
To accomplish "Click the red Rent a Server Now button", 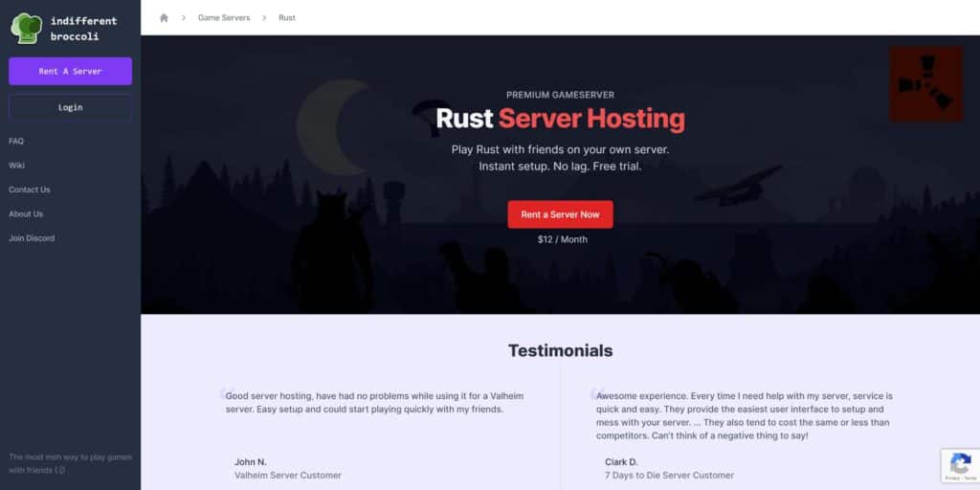I will point(560,214).
